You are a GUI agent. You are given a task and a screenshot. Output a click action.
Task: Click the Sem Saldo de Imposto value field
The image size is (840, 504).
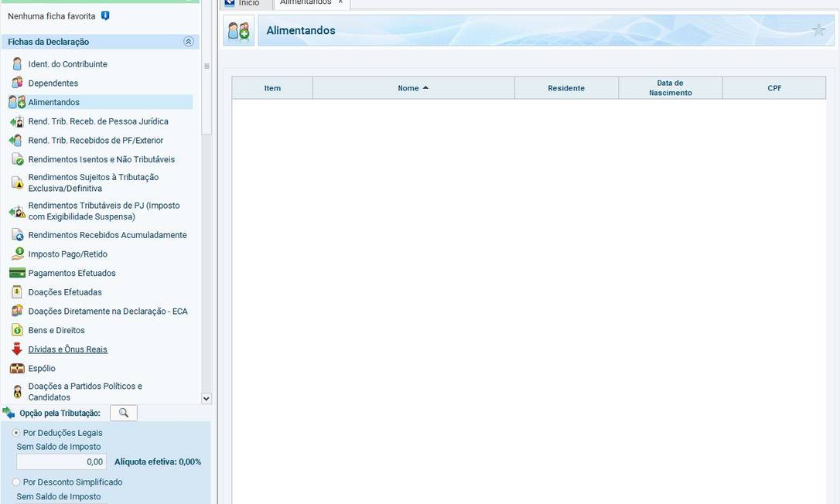[61, 461]
